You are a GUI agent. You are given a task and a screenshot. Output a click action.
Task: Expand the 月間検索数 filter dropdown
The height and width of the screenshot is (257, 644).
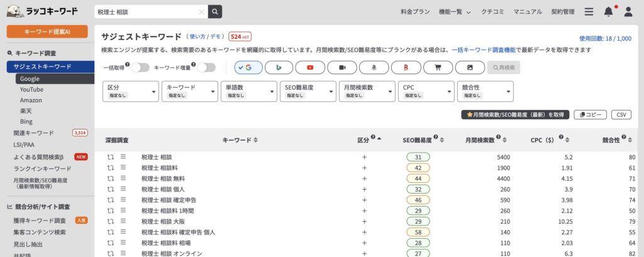coord(367,92)
